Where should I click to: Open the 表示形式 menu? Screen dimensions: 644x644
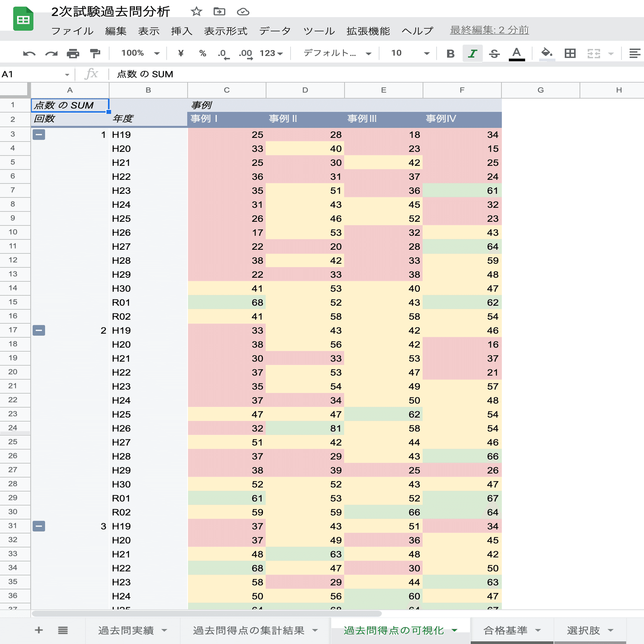click(x=226, y=31)
